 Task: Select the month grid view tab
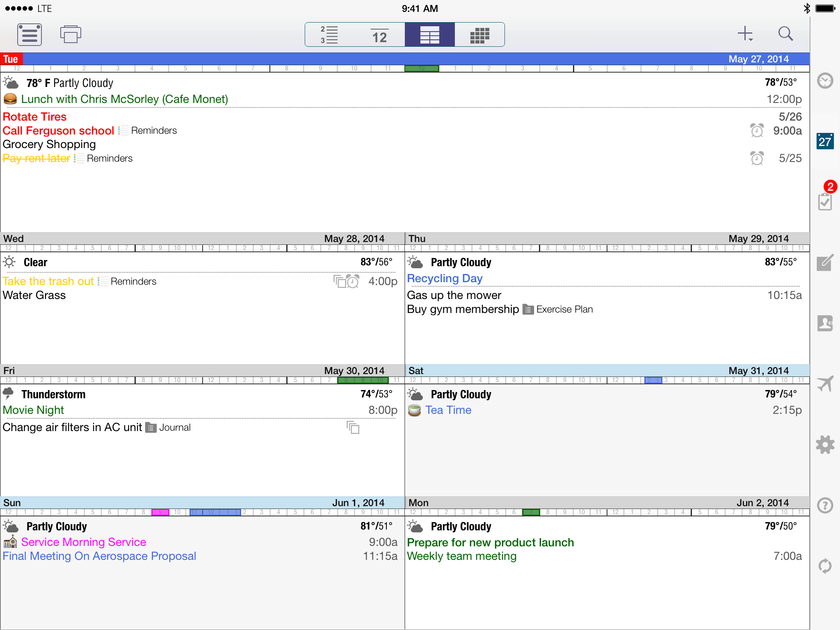[479, 35]
